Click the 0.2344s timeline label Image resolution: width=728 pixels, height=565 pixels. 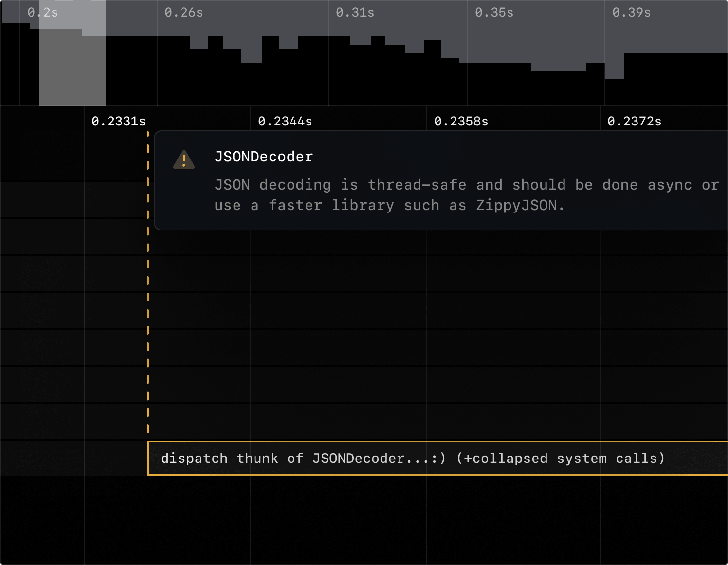pyautogui.click(x=286, y=121)
